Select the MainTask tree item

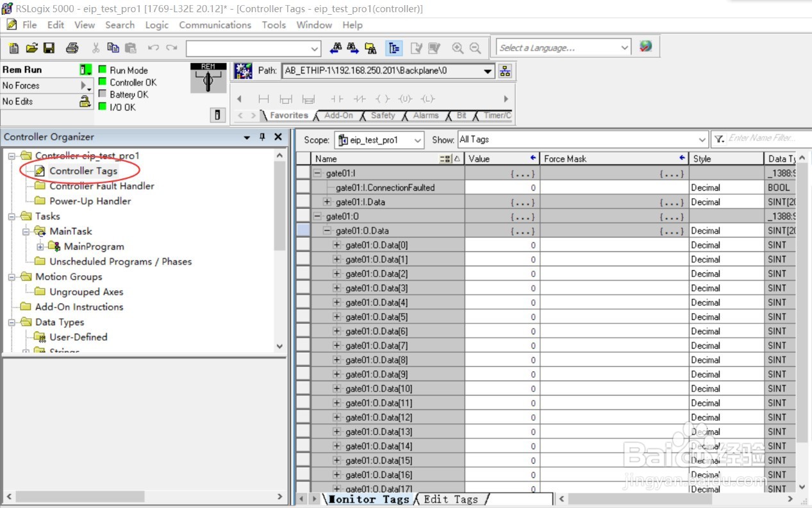coord(70,232)
